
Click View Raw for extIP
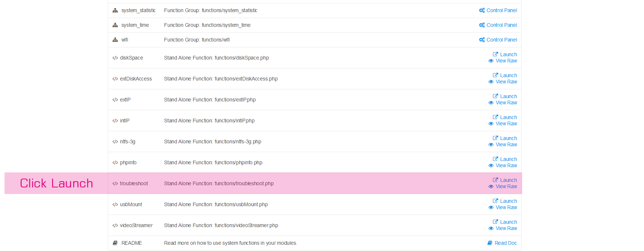click(506, 103)
